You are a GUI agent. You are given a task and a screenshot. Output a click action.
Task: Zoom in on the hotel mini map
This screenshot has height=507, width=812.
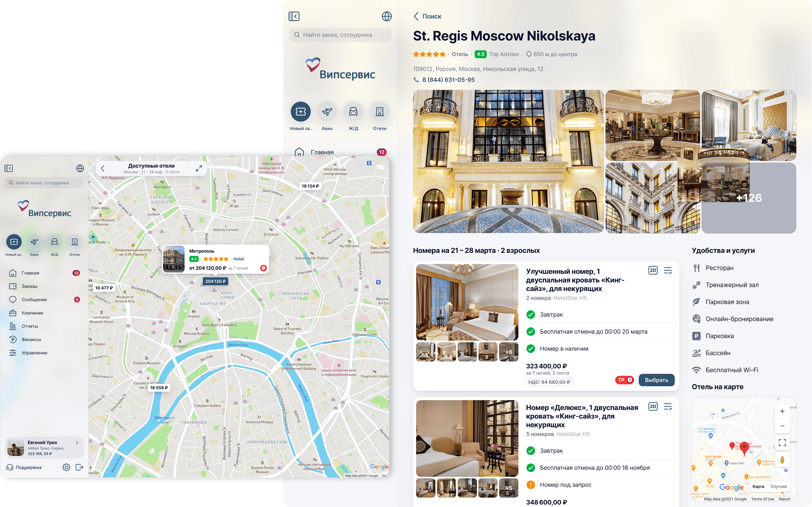(782, 411)
